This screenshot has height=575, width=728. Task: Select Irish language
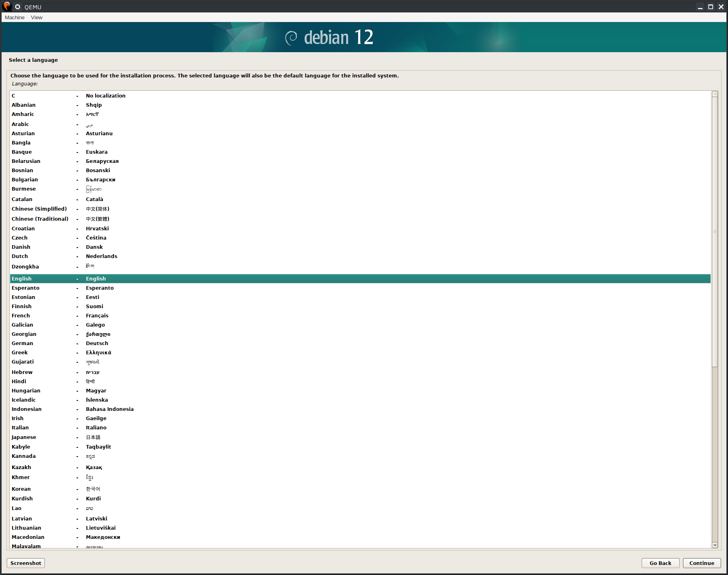pos(360,418)
